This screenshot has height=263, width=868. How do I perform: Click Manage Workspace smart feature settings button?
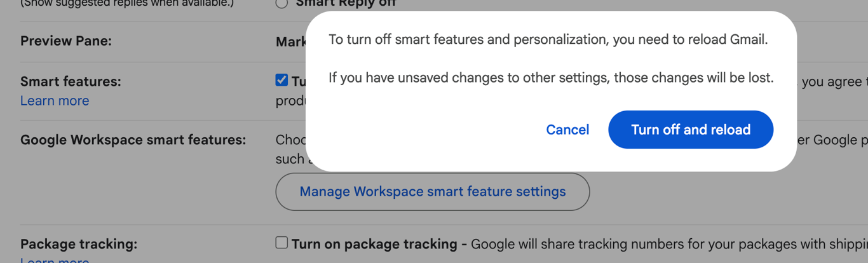coord(432,191)
